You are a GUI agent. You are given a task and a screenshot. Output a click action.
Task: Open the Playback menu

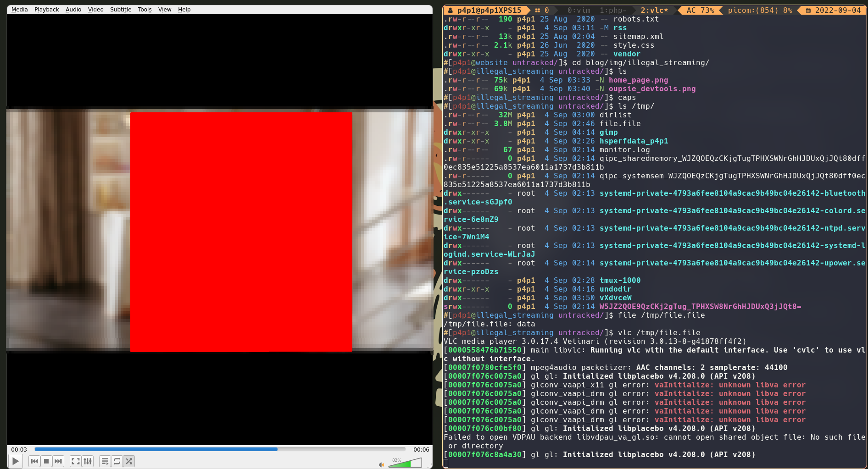(x=46, y=9)
